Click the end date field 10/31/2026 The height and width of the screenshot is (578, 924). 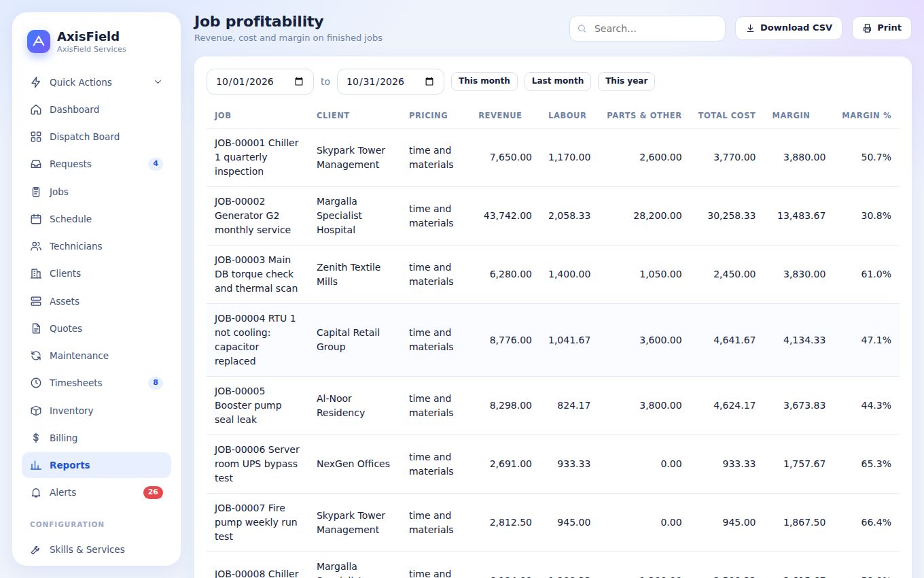tap(391, 82)
